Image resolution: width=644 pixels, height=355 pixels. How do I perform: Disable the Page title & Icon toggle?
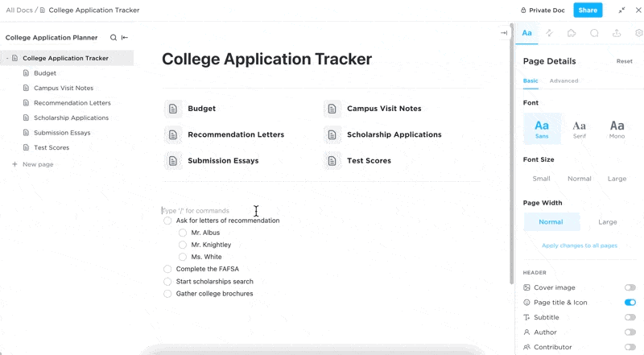point(630,303)
